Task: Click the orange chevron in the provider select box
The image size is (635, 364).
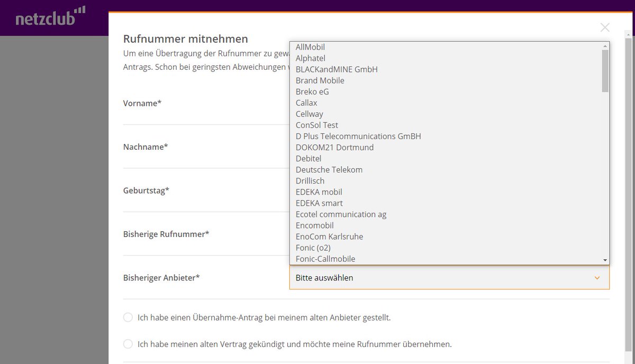Action: [597, 278]
